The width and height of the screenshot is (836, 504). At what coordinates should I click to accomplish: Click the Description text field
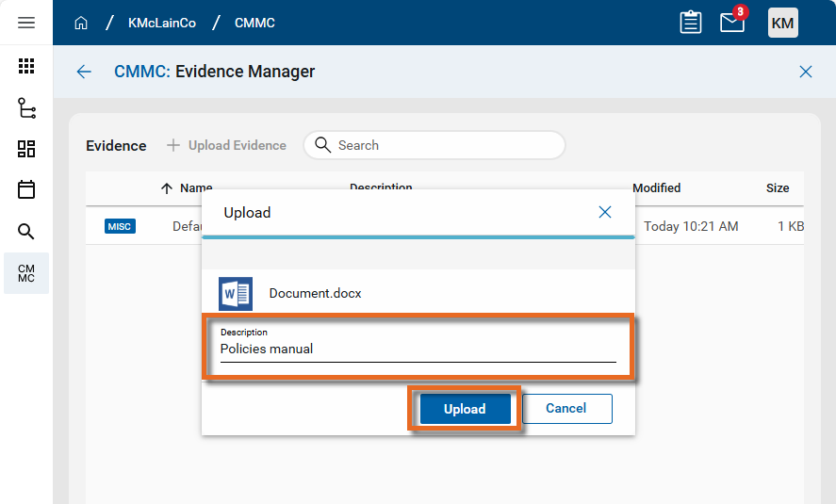pos(418,349)
